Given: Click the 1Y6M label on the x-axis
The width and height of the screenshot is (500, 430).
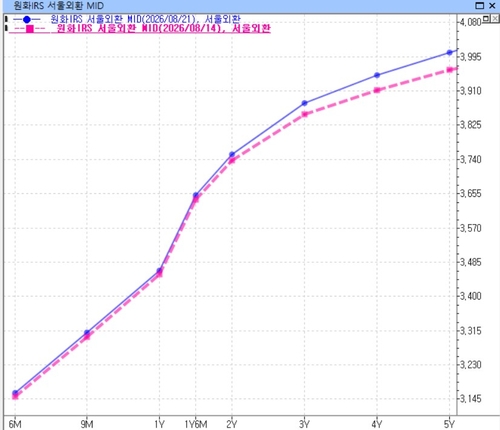Looking at the screenshot, I should pos(196,424).
